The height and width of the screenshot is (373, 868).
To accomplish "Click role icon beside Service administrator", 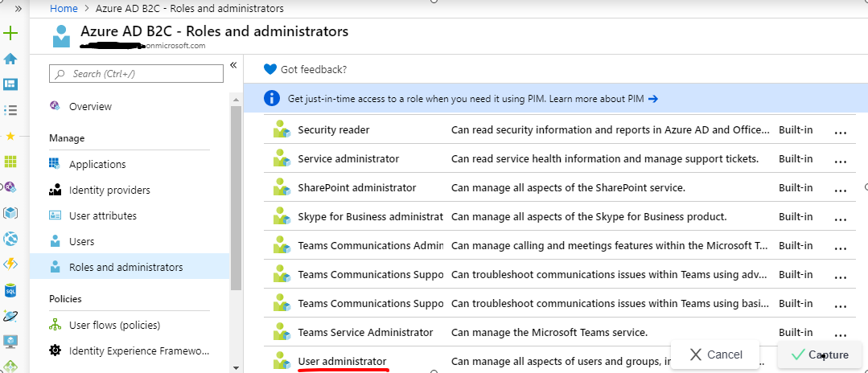I will point(282,158).
